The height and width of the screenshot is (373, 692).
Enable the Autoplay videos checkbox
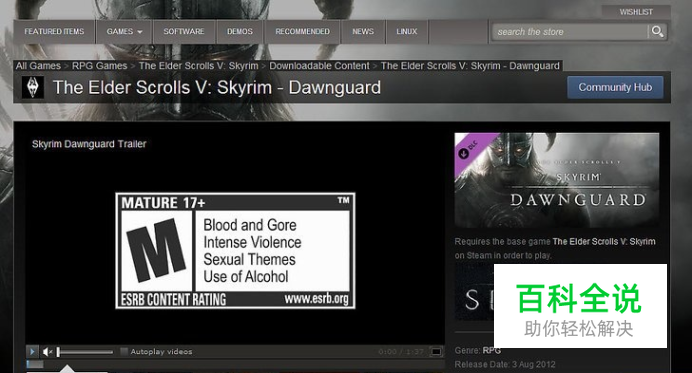(x=124, y=351)
